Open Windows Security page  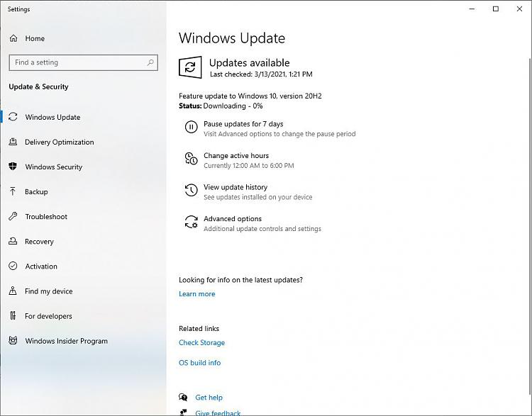click(x=54, y=167)
